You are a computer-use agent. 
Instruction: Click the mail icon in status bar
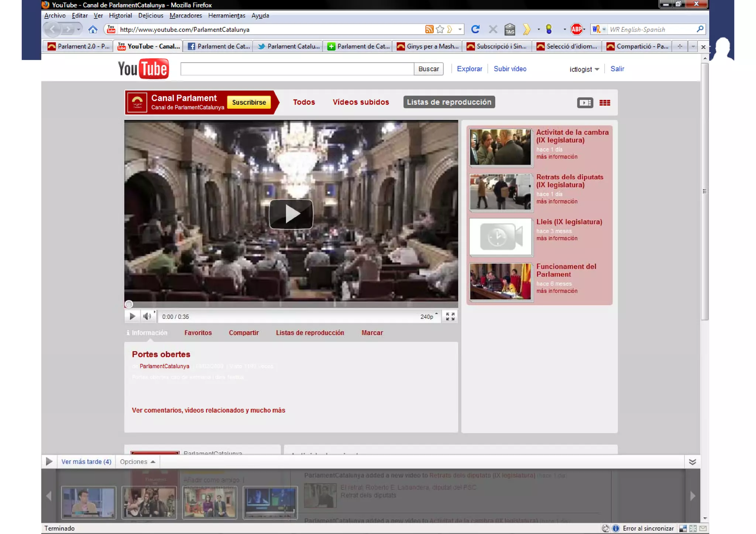[x=703, y=528]
